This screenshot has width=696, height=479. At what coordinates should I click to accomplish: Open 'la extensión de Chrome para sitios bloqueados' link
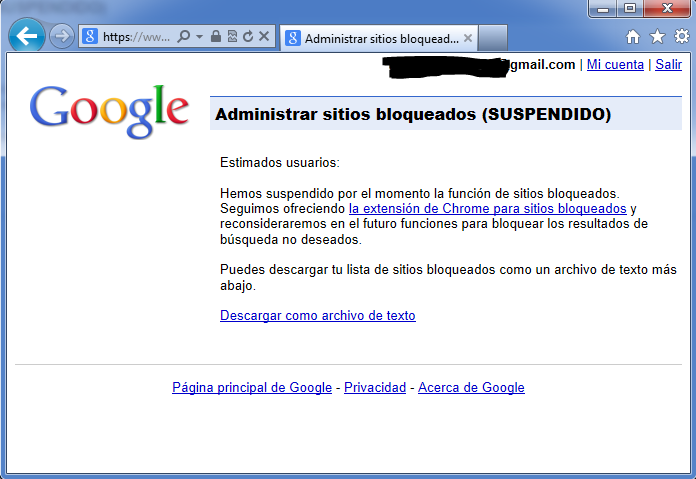point(487,209)
